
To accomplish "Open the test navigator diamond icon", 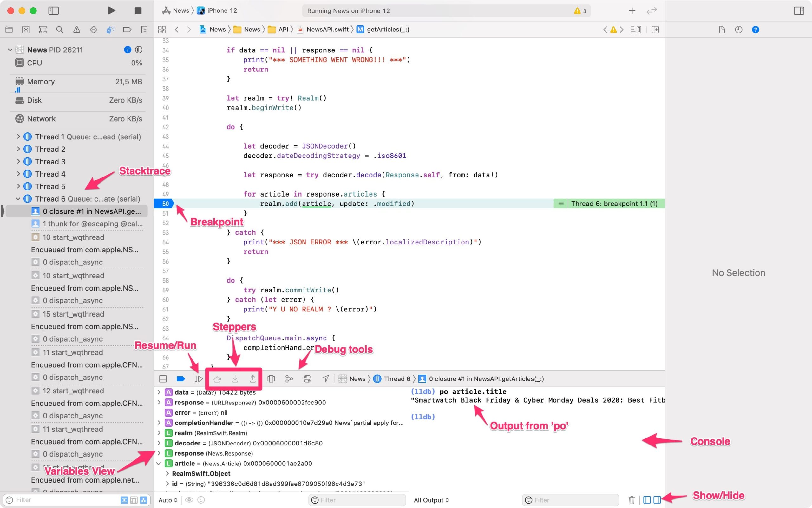I will tap(94, 30).
